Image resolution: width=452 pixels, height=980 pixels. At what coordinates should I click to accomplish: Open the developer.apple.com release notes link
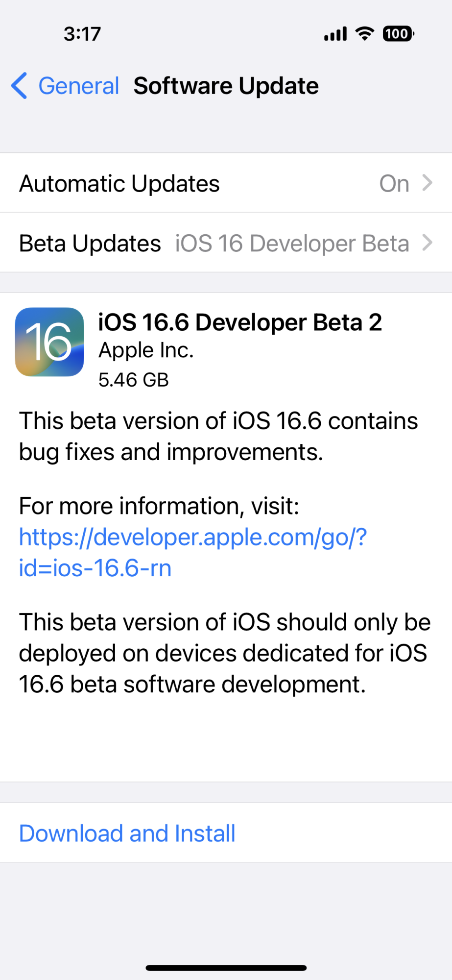pyautogui.click(x=193, y=552)
